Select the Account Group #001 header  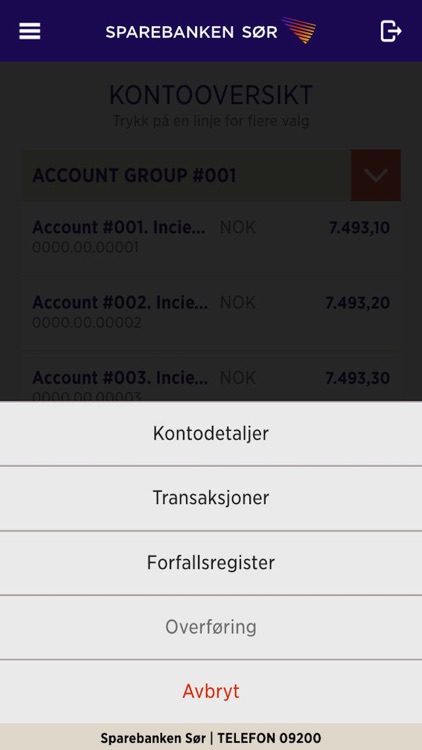(x=187, y=176)
